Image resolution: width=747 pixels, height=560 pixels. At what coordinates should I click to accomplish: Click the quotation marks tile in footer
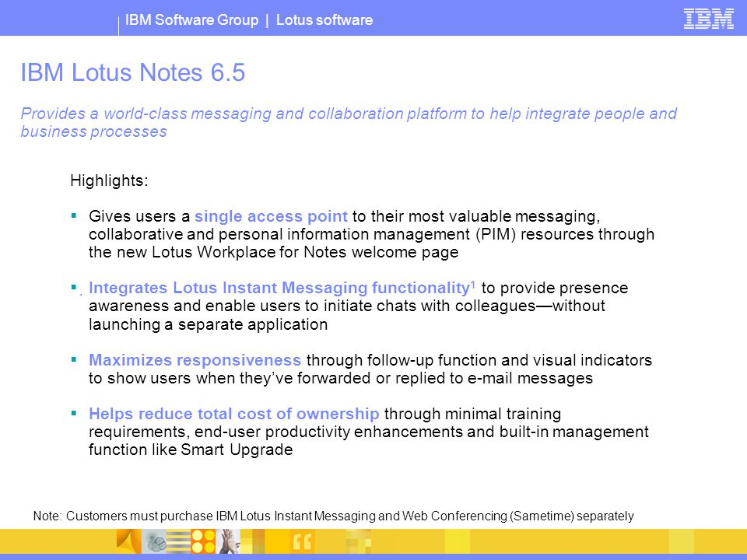pyautogui.click(x=302, y=541)
